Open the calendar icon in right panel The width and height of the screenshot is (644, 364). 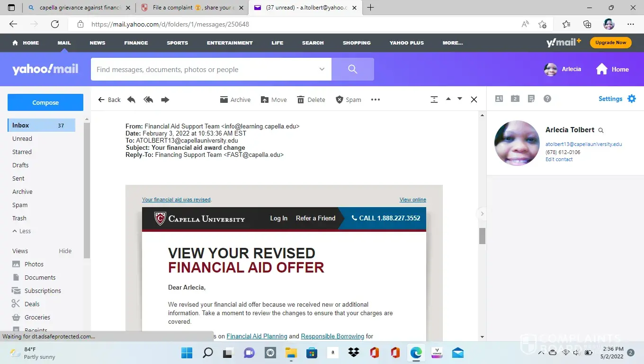pos(515,99)
